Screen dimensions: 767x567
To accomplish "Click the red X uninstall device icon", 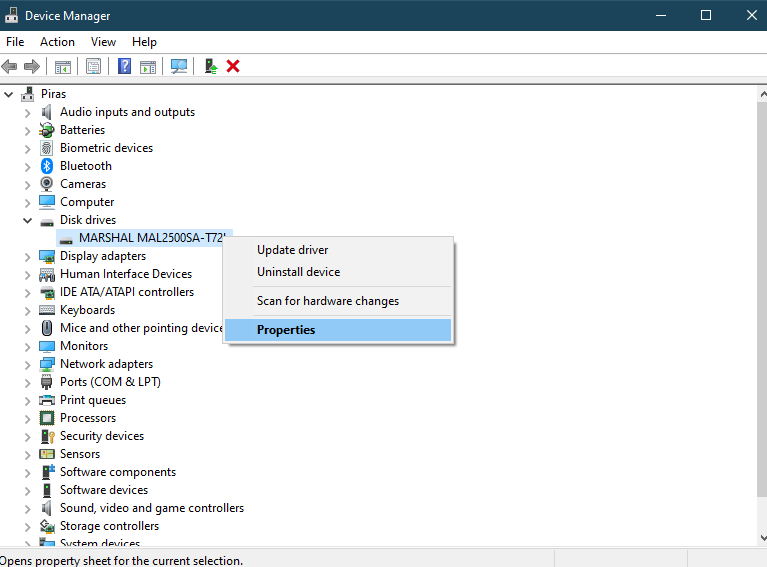I will [233, 66].
